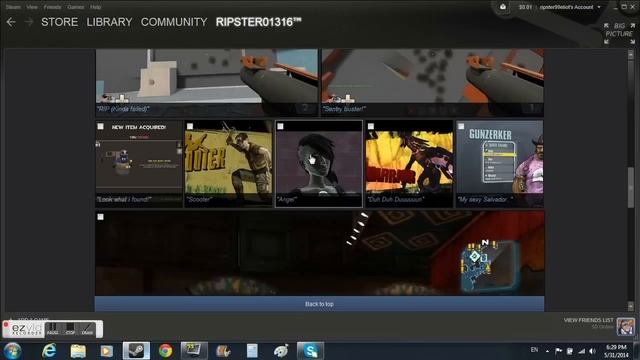Open the notepad document taskbar icon
This screenshot has width=640, height=360.
[x=252, y=351]
